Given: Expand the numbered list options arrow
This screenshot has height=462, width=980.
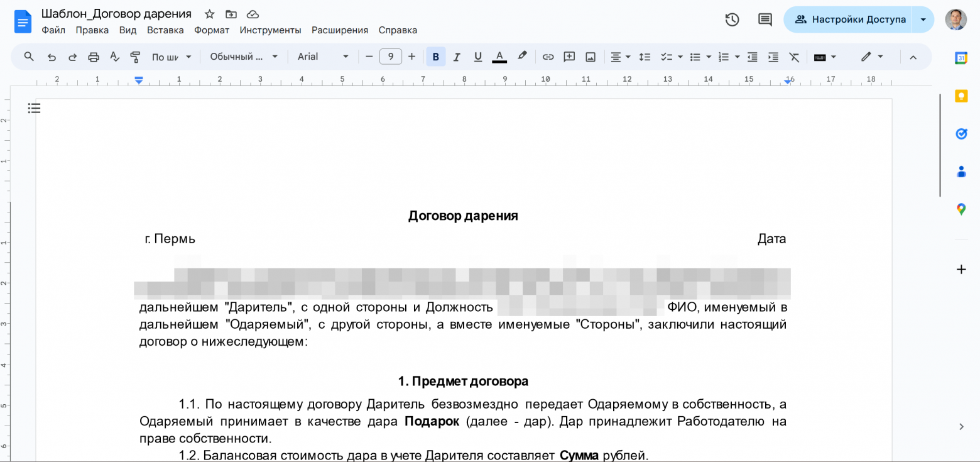Looking at the screenshot, I should [738, 57].
